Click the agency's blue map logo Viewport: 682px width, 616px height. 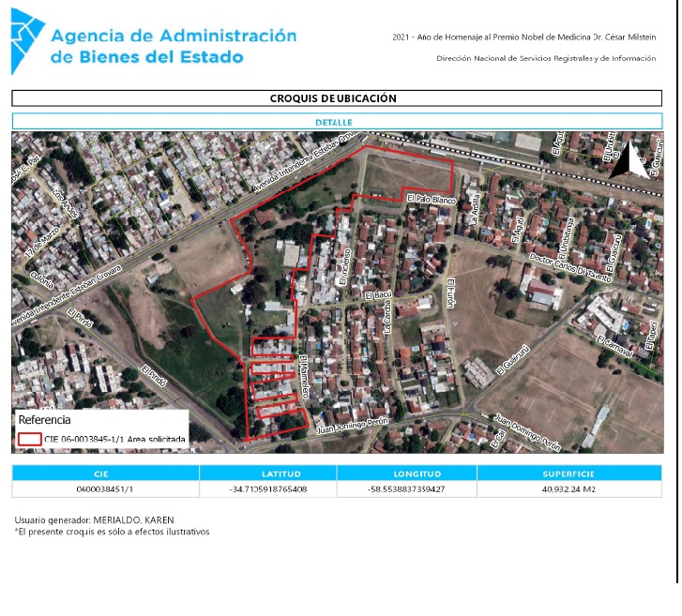click(26, 44)
